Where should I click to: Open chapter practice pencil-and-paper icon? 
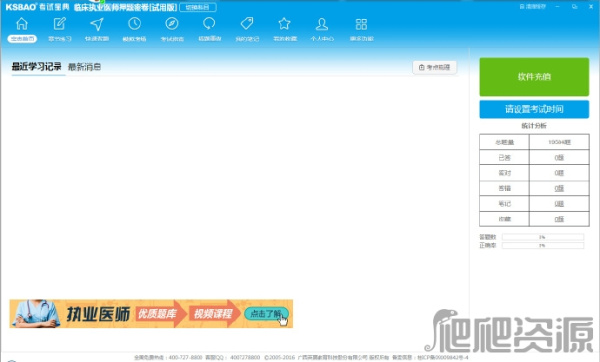tap(59, 24)
